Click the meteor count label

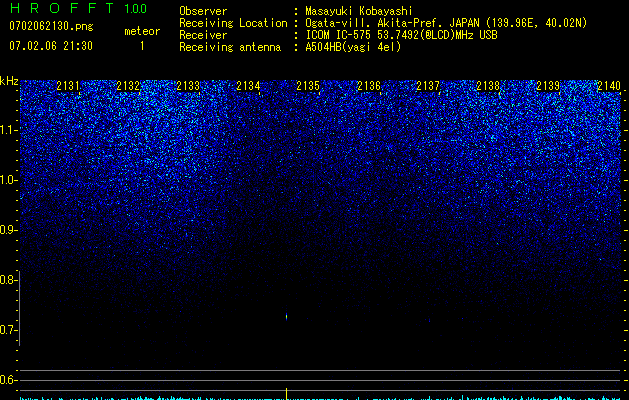click(x=142, y=31)
